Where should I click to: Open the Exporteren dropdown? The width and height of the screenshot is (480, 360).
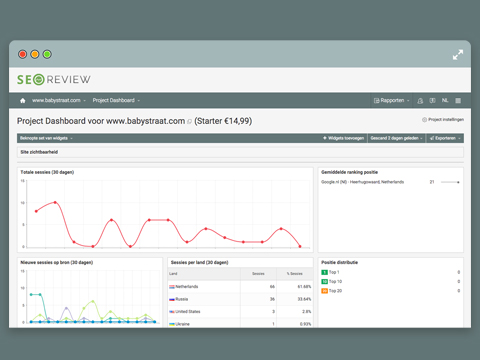click(445, 138)
